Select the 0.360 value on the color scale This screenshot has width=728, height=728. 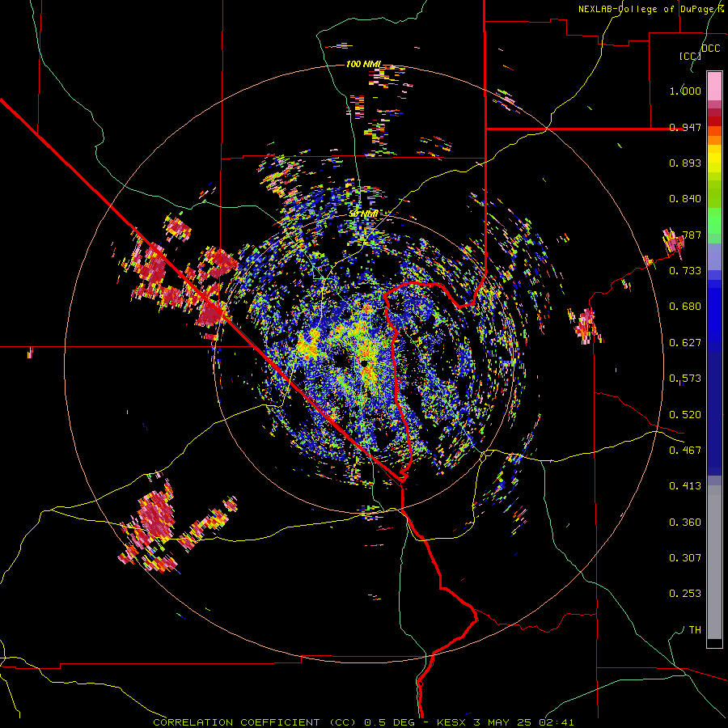coord(685,523)
